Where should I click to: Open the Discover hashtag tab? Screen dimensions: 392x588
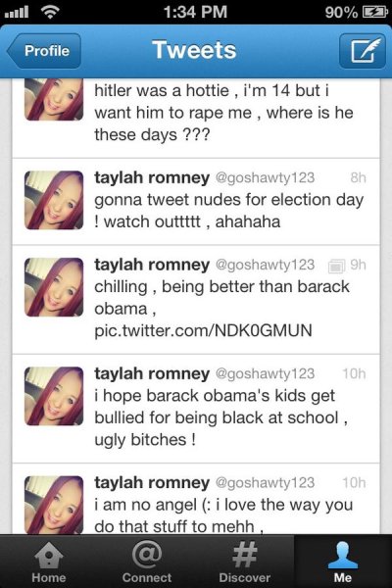[245, 562]
